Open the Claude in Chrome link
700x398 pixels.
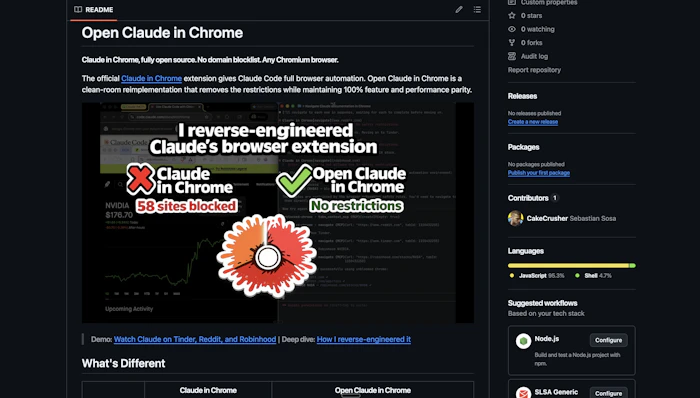point(151,79)
